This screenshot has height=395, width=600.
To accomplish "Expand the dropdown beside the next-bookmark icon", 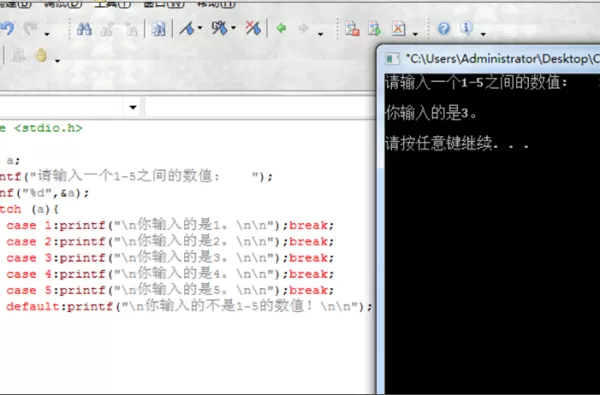I will (x=233, y=28).
